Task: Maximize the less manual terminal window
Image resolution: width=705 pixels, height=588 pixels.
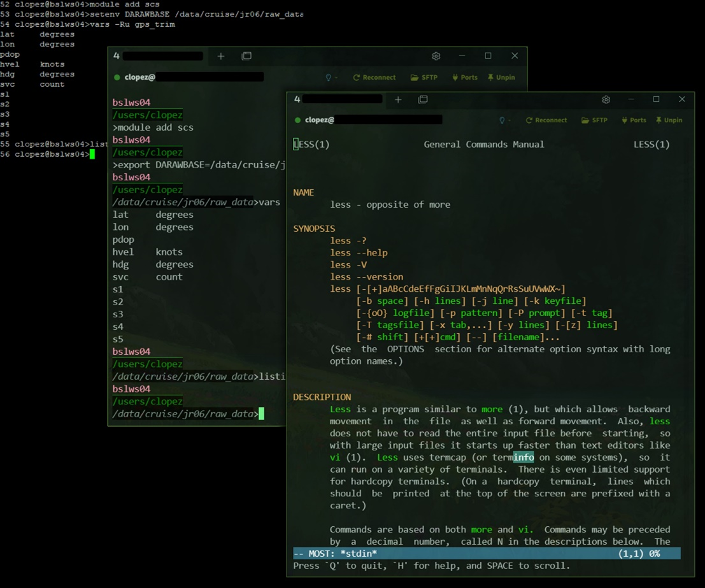Action: point(656,99)
